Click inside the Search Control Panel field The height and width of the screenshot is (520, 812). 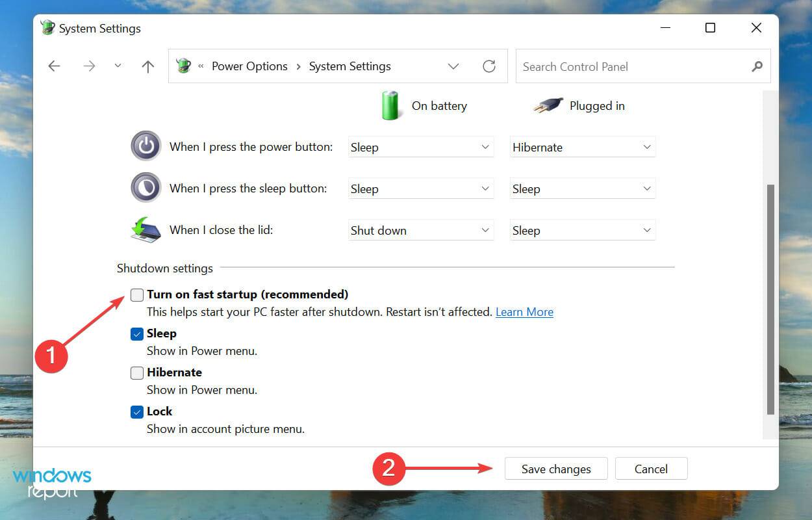pyautogui.click(x=617, y=66)
